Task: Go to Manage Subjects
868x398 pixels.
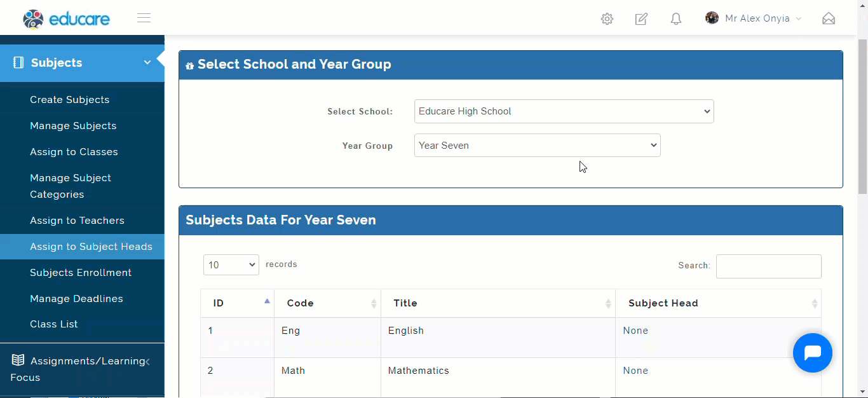Action: [73, 126]
